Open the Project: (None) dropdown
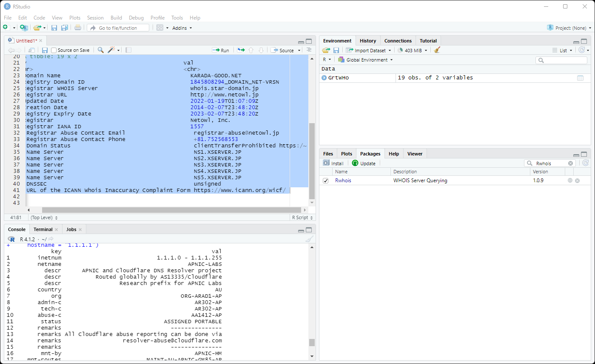This screenshot has height=364, width=595. [x=569, y=28]
